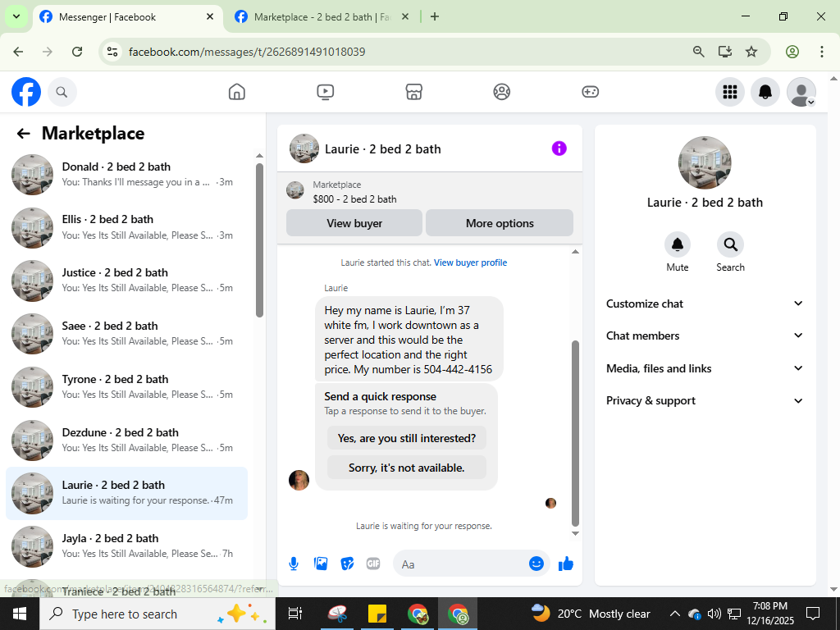
Task: Click the More options button
Action: pyautogui.click(x=500, y=223)
